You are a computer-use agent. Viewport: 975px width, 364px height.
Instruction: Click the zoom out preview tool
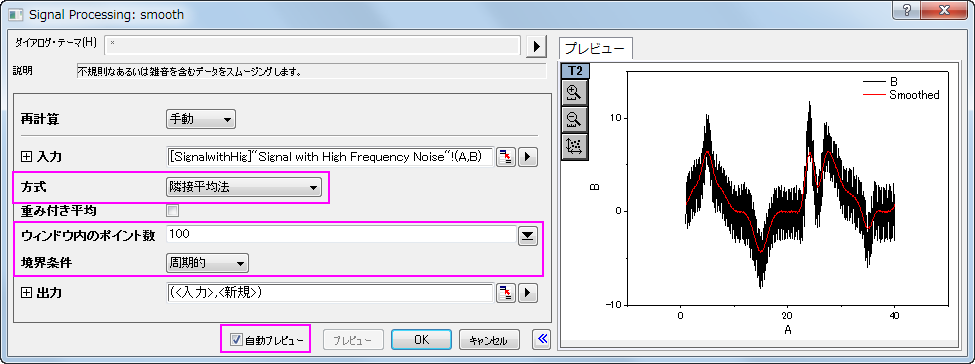(574, 119)
